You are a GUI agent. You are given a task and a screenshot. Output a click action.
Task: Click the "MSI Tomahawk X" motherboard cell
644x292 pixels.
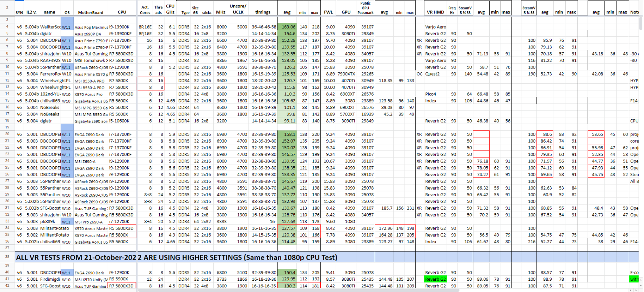tap(91, 60)
